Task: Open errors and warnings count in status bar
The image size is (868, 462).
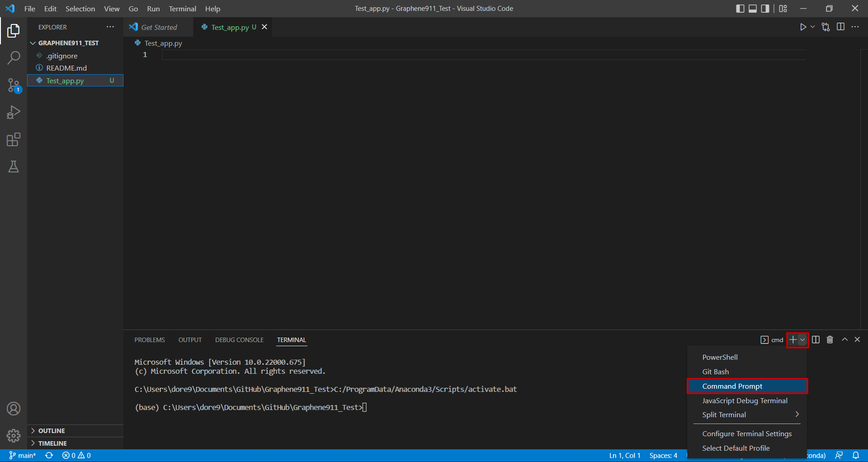Action: pyautogui.click(x=76, y=456)
